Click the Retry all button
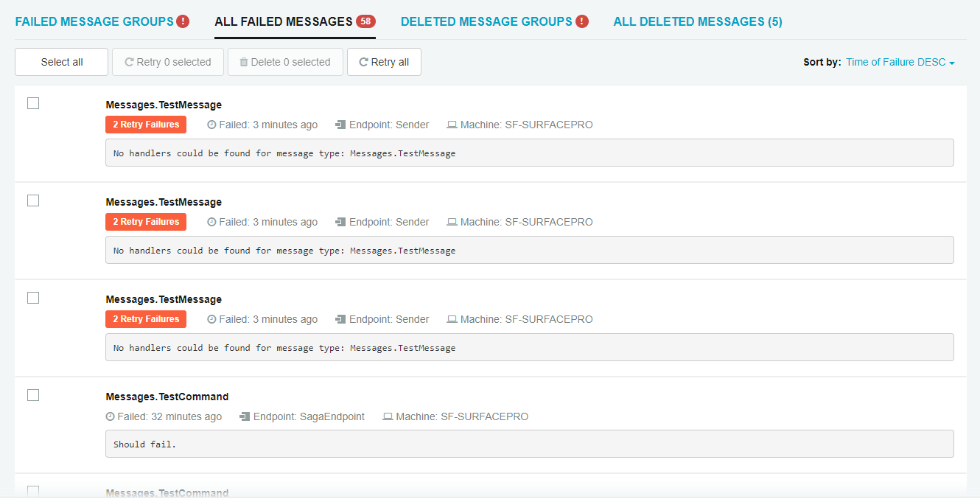Viewport: 980px width, 499px height. pos(384,63)
